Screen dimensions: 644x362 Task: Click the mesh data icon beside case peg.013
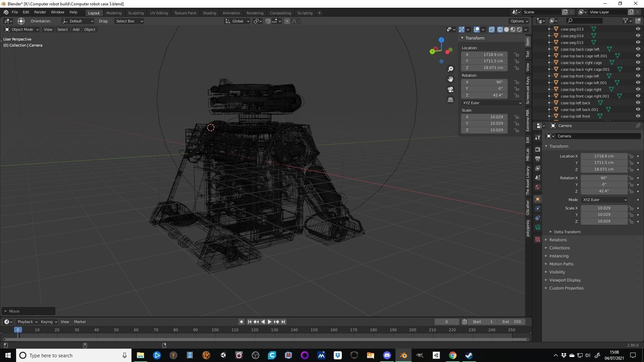(593, 29)
